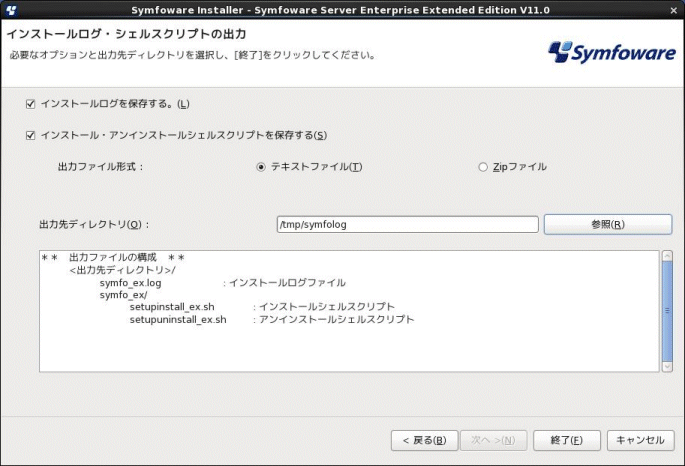This screenshot has height=466, width=685.
Task: Click the 次へ(N) next button
Action: [493, 440]
